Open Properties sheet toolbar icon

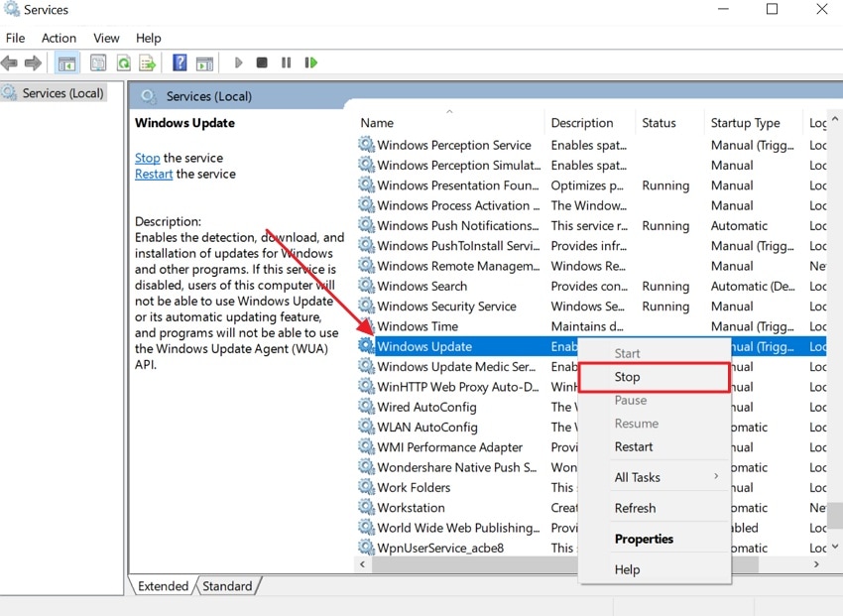coord(98,62)
